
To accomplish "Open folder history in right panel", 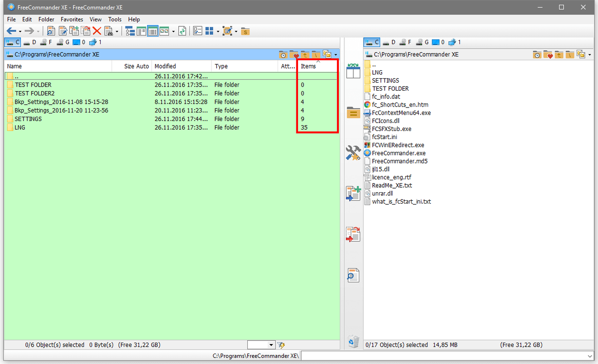I will tap(537, 54).
